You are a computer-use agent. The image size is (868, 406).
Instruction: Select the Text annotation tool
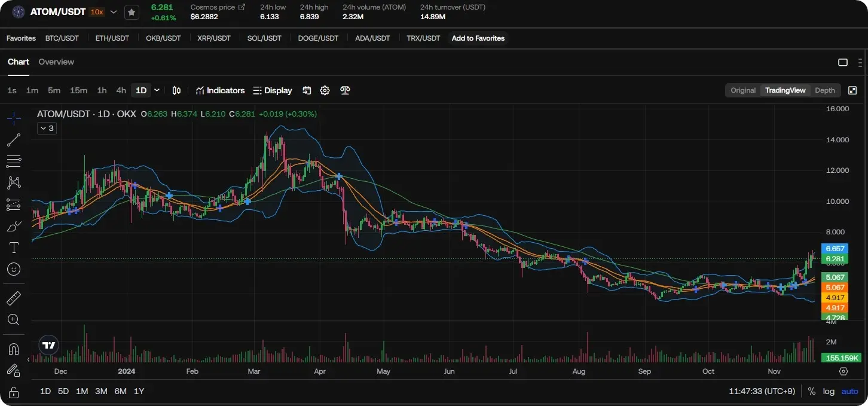(x=14, y=248)
